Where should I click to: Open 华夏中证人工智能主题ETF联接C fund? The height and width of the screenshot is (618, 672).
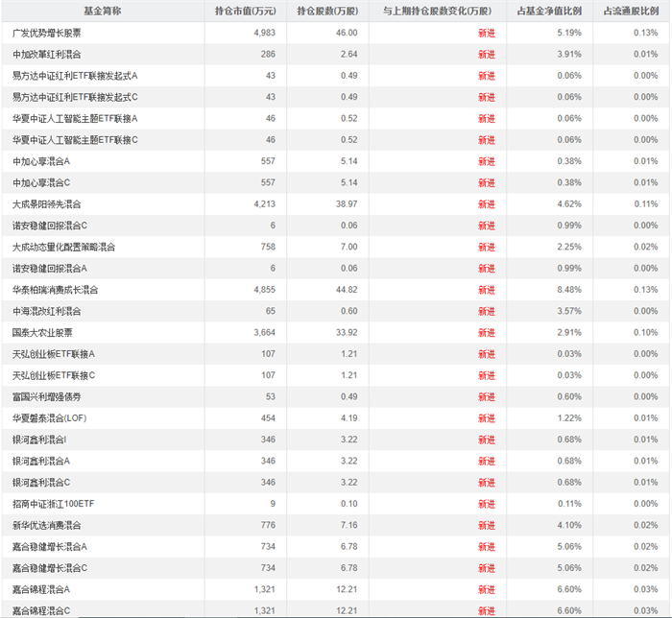[x=75, y=140]
